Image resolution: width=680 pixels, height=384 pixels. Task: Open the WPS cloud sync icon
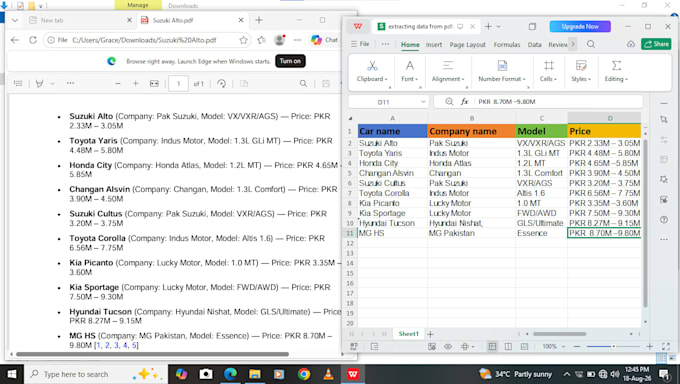(x=631, y=44)
